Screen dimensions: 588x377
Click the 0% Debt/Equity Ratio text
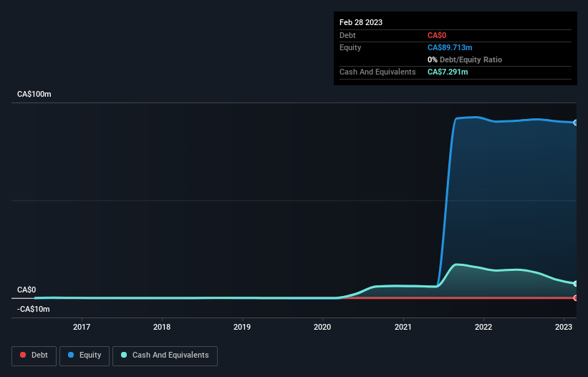point(465,59)
